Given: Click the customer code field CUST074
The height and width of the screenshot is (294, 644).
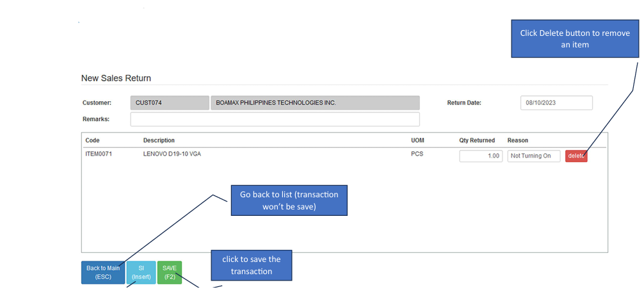Looking at the screenshot, I should 170,102.
